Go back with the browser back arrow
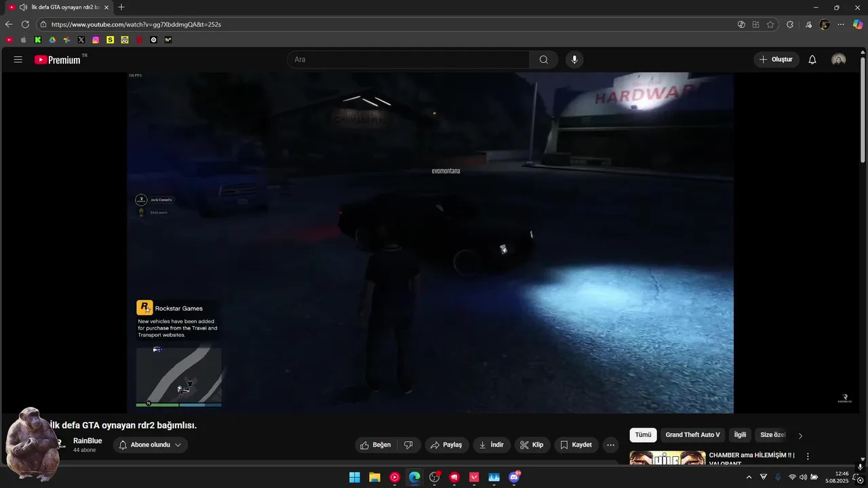Image resolution: width=868 pixels, height=488 pixels. 9,24
